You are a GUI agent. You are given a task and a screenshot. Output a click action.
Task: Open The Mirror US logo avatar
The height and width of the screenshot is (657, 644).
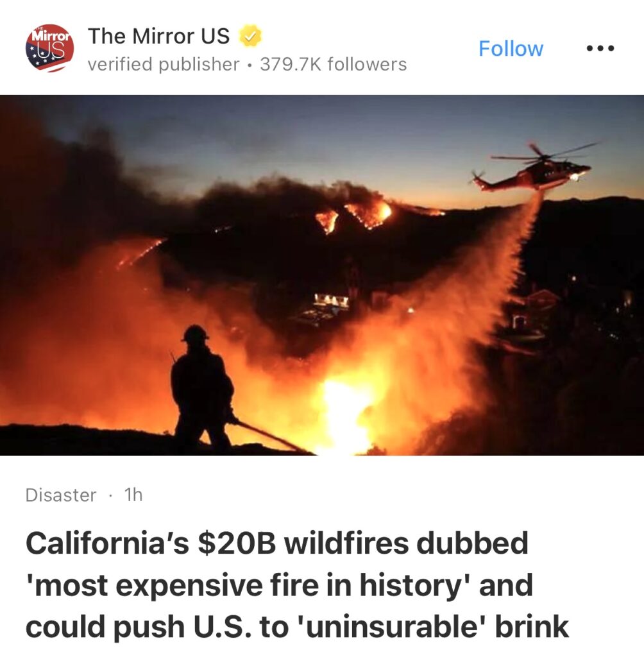coord(49,47)
